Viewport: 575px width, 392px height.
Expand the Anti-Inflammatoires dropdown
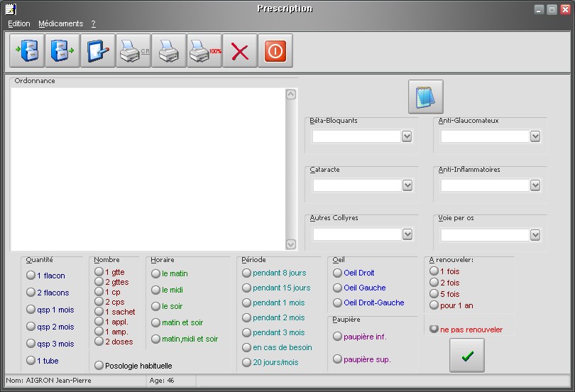tap(535, 185)
